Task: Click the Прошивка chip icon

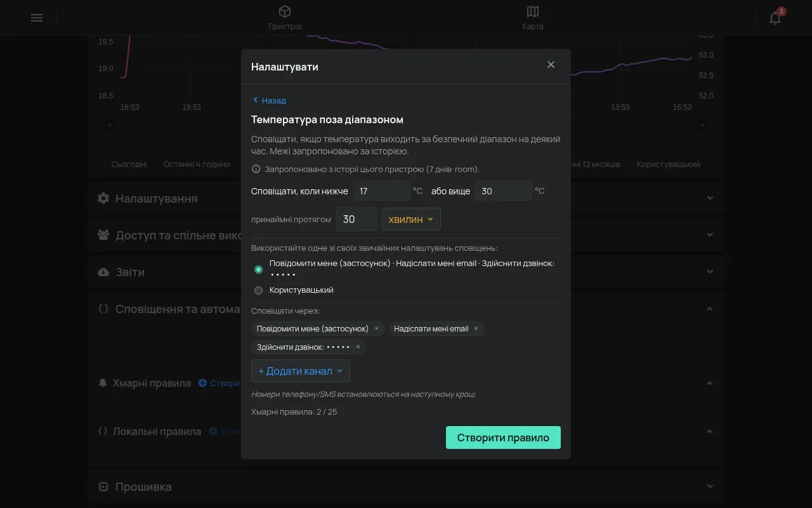Action: 103,486
